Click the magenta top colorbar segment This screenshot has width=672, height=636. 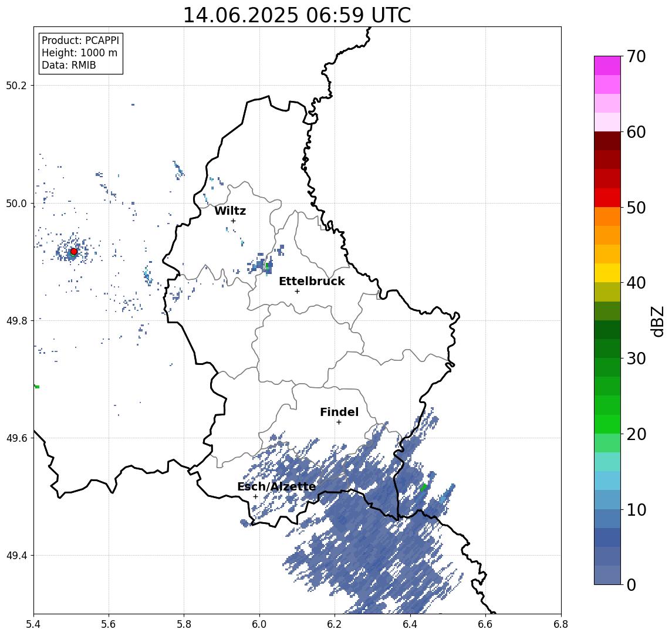[x=607, y=66]
